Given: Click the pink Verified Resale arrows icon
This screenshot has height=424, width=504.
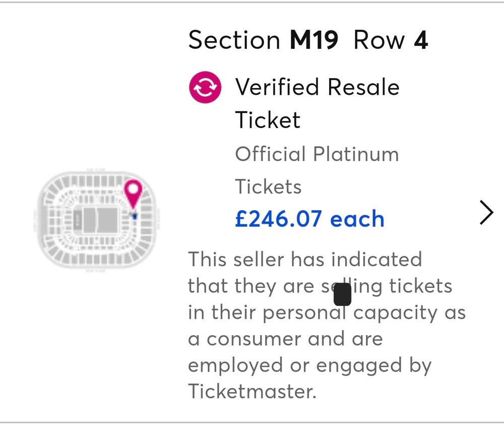Looking at the screenshot, I should coord(205,87).
